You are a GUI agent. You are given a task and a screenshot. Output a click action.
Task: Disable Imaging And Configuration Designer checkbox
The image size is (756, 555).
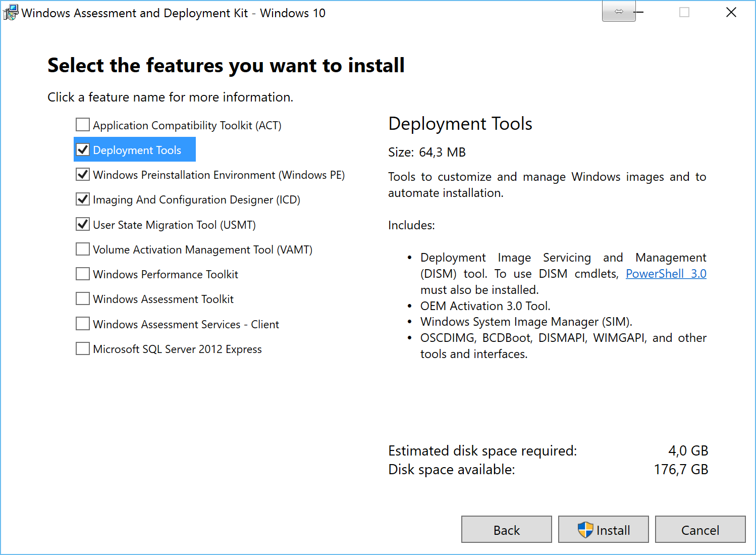pos(83,199)
